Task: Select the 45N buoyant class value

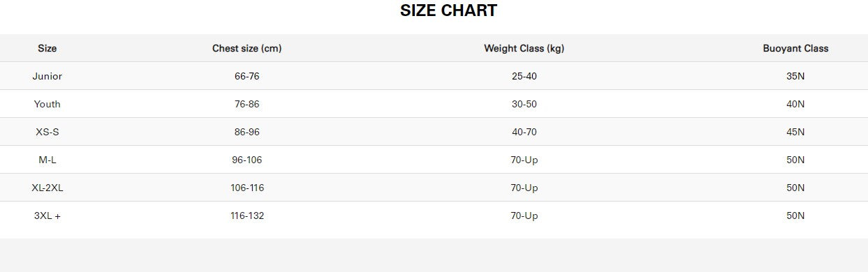Action: coord(795,132)
